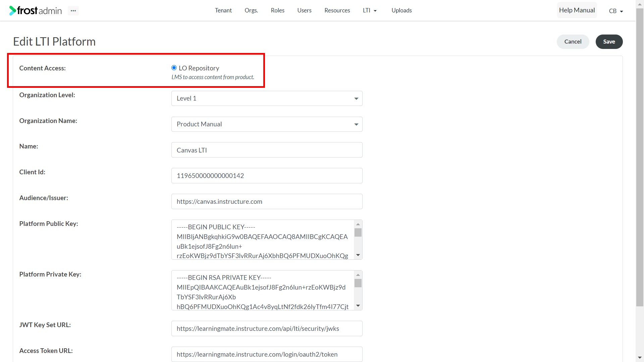Click 'LMS to access content from product.' text
Image resolution: width=644 pixels, height=362 pixels.
tap(213, 77)
